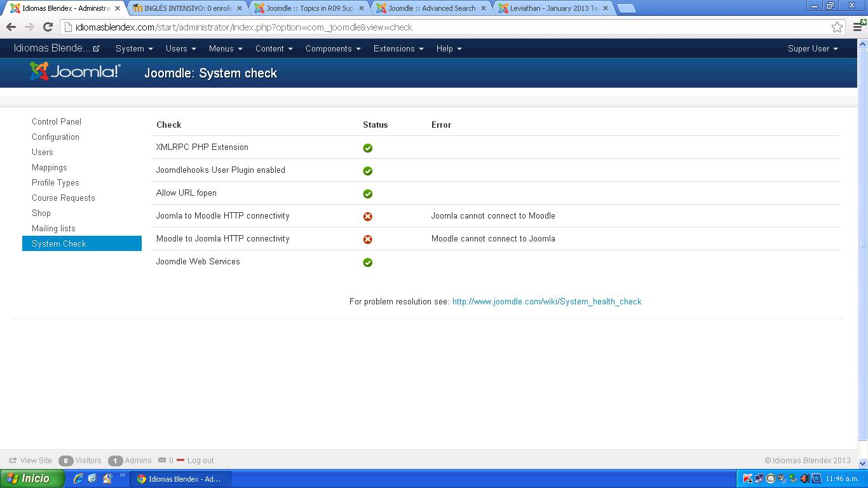Image resolution: width=868 pixels, height=488 pixels.
Task: Open the System dropdown menu
Action: pyautogui.click(x=133, y=49)
